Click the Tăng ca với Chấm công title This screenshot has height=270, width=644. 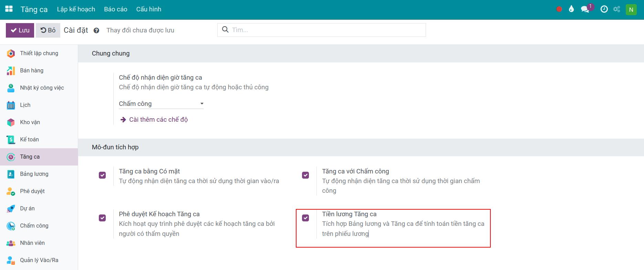click(x=355, y=171)
